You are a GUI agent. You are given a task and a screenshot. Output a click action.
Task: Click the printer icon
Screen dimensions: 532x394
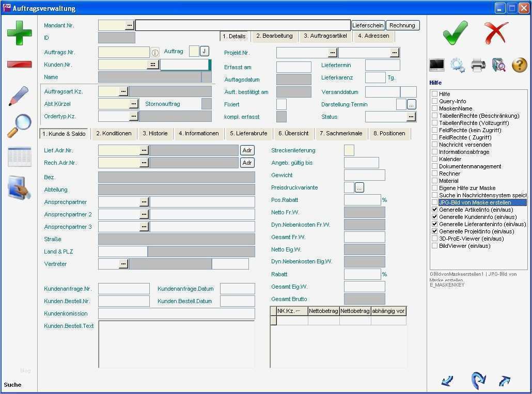tap(478, 65)
